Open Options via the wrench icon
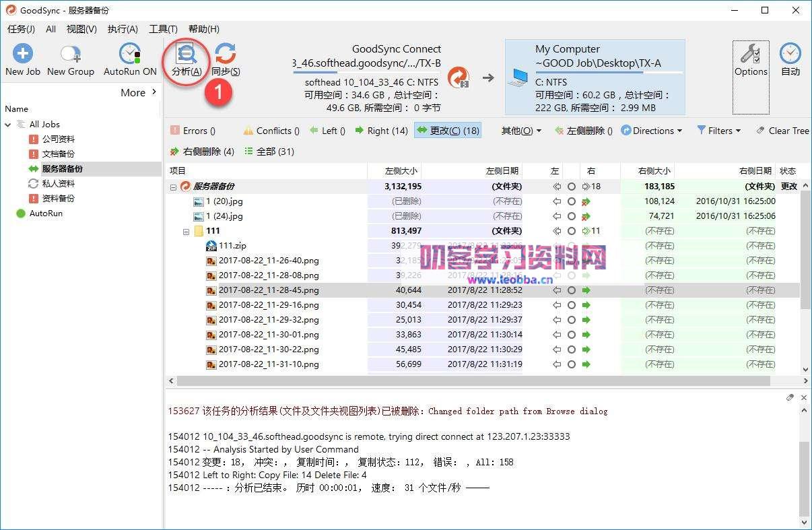Screen dimensions: 812x530 pos(750,54)
